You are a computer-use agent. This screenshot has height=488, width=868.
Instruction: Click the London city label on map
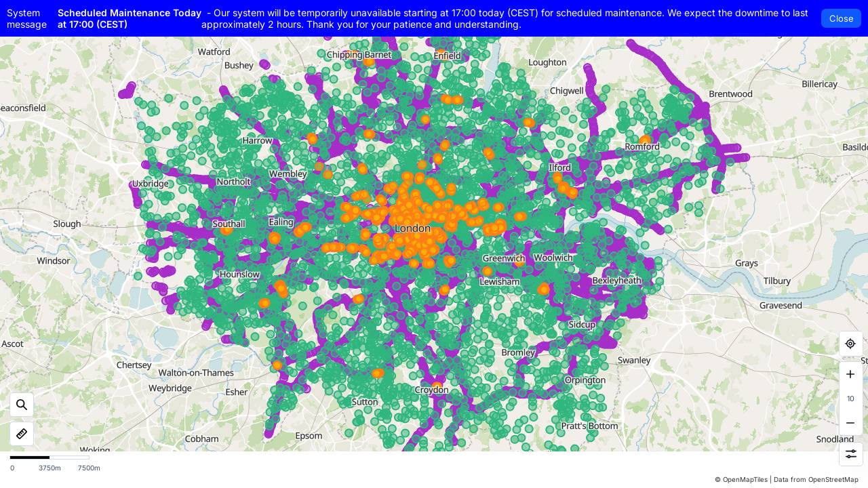[x=412, y=228]
